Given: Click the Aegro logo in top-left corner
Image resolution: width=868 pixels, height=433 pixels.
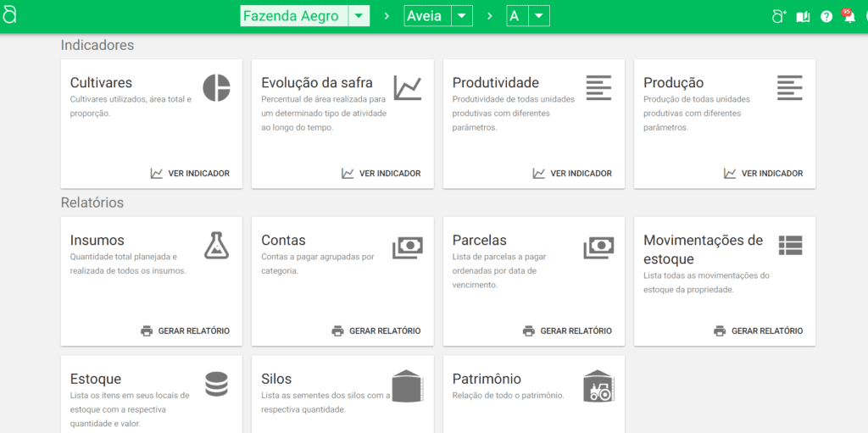Looking at the screenshot, I should pos(9,16).
